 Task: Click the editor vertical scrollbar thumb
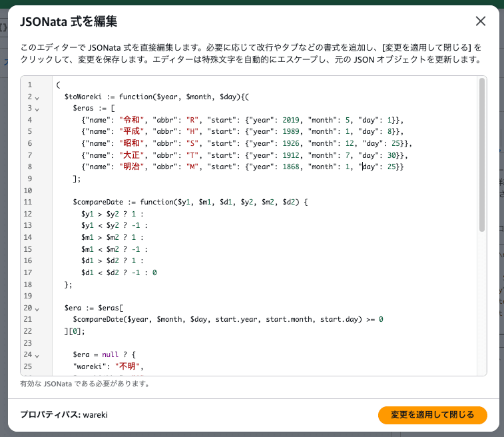(481, 155)
